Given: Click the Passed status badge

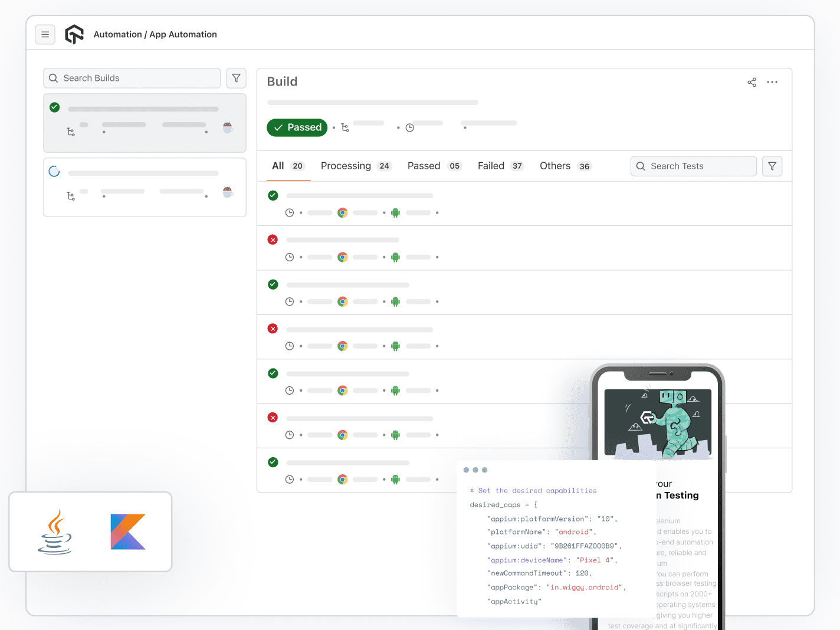Looking at the screenshot, I should pyautogui.click(x=297, y=127).
